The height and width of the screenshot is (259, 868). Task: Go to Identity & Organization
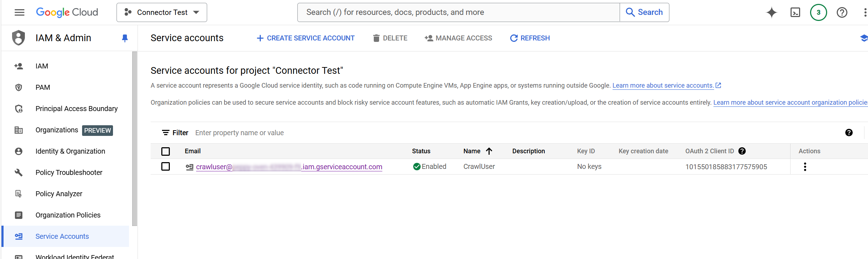point(65,151)
